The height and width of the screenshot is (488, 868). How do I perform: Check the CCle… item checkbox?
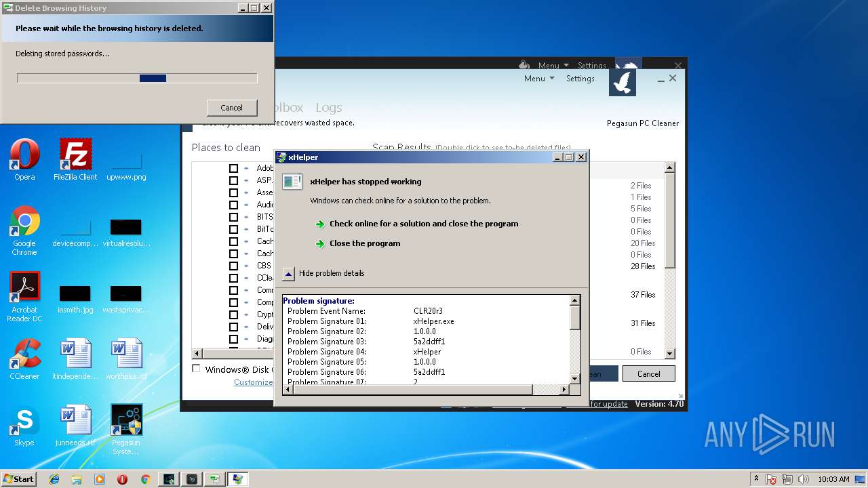pos(233,278)
